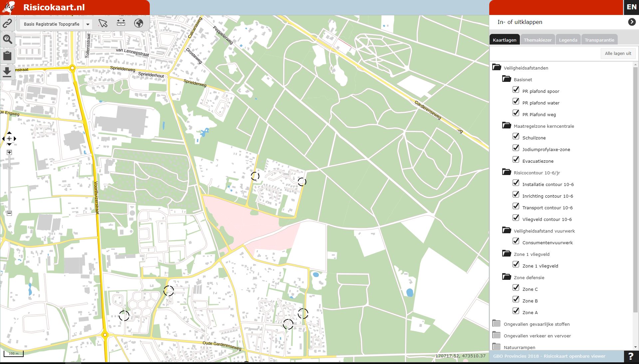Click the pan compass control on the map
The width and height of the screenshot is (639, 364).
click(x=9, y=139)
